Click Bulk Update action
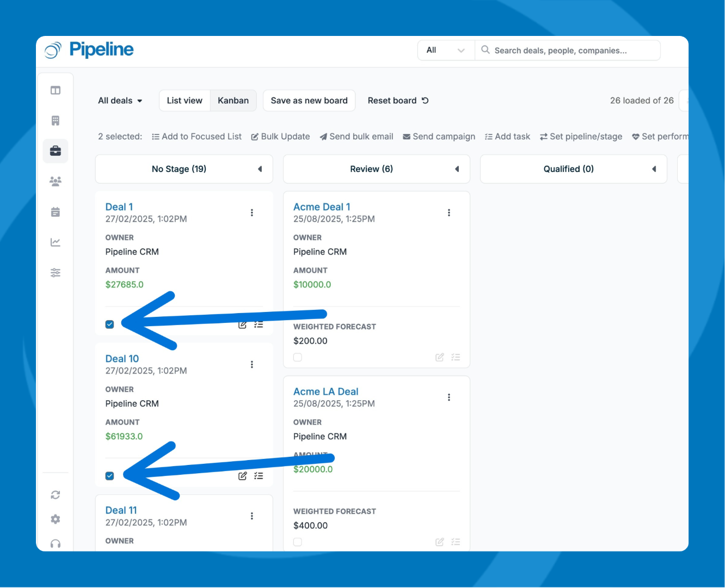The width and height of the screenshot is (725, 588). 280,137
